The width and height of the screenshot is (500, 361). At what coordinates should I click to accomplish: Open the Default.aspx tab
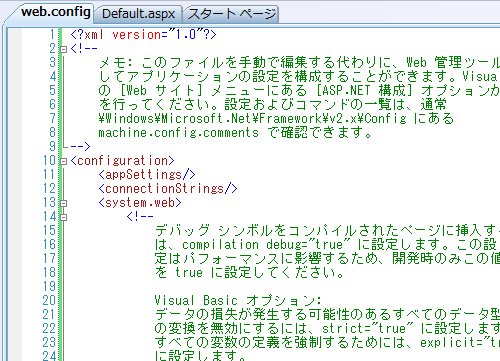click(138, 14)
